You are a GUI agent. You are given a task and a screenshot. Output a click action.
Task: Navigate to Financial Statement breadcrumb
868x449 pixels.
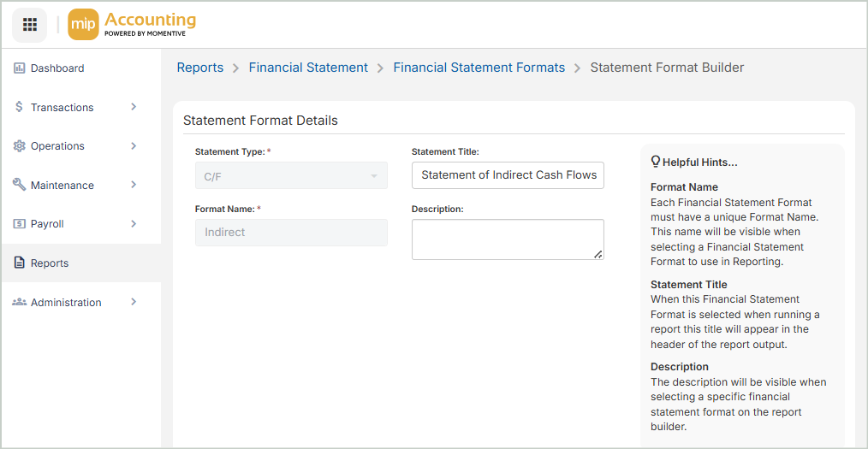coord(308,68)
